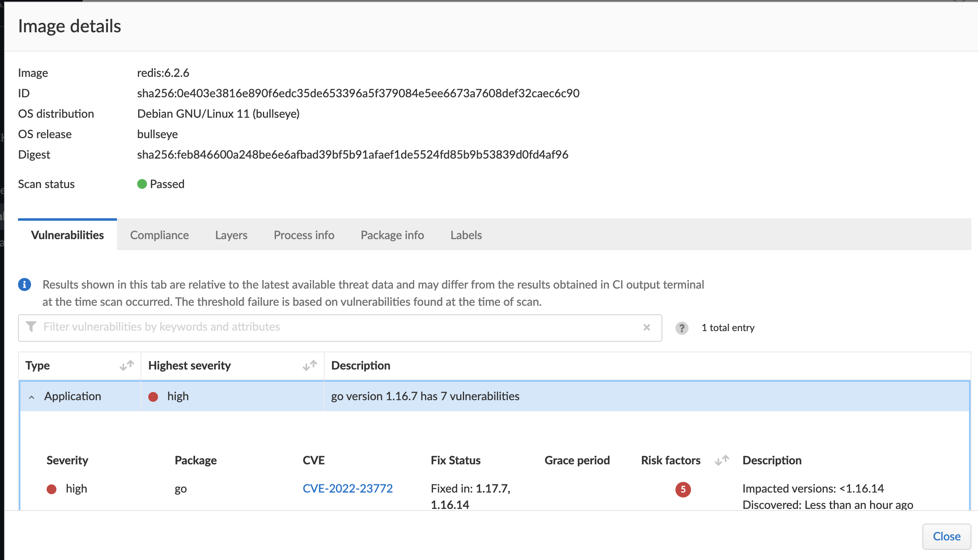The width and height of the screenshot is (978, 560).
Task: Click the filter funnel icon
Action: (x=31, y=327)
